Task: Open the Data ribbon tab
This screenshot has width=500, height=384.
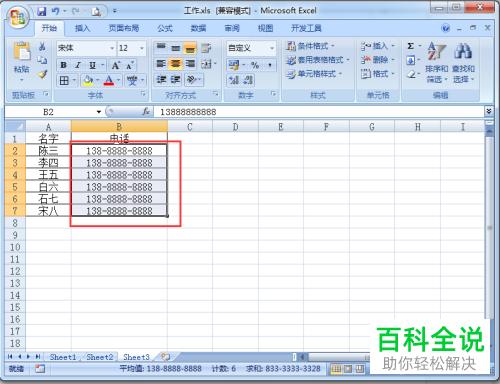Action: (x=198, y=28)
